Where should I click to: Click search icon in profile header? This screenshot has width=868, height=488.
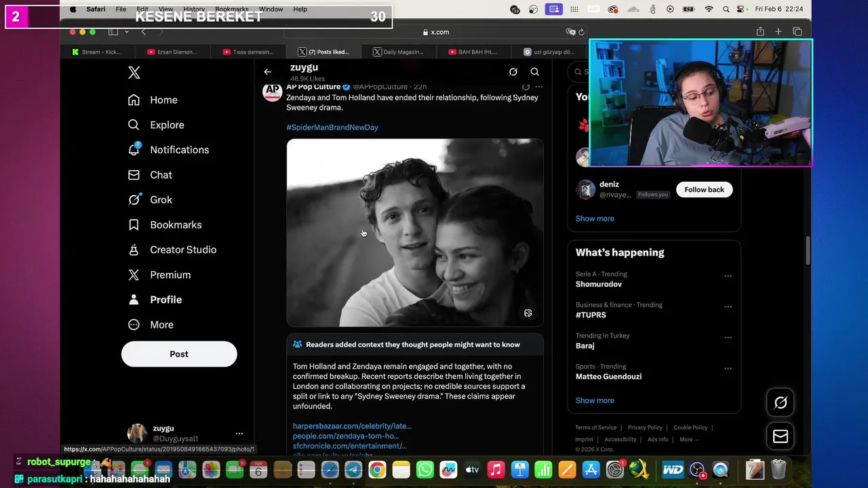pyautogui.click(x=535, y=72)
